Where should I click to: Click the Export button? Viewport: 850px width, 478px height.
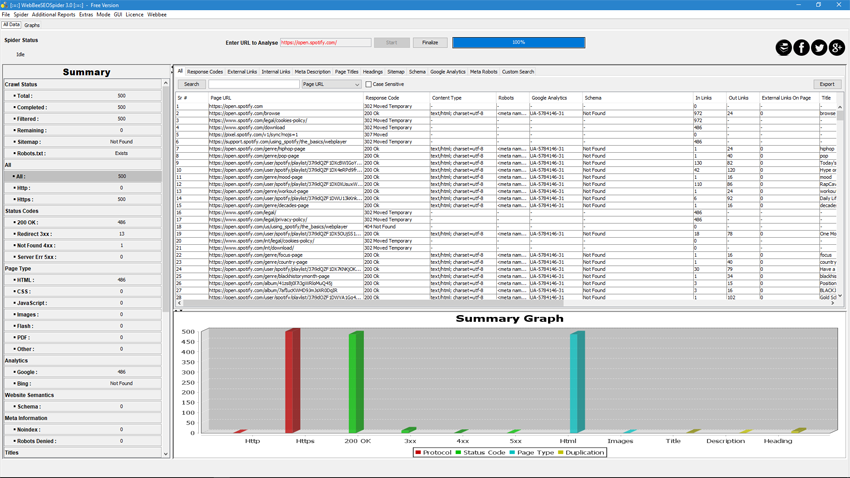(x=827, y=85)
